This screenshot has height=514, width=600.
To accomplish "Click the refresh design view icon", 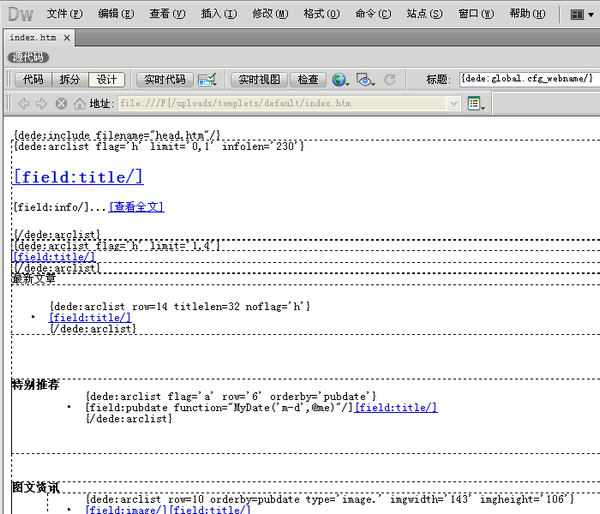I will coord(390,79).
